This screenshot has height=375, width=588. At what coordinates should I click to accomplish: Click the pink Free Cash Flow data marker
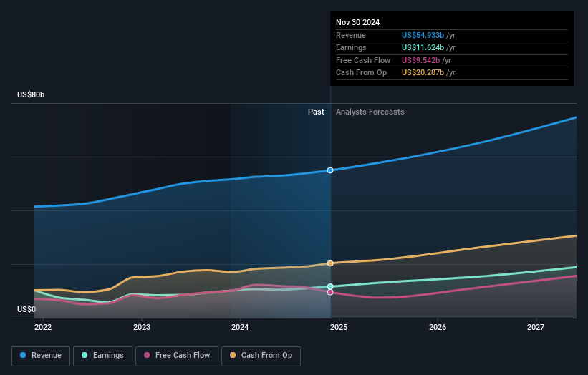[x=330, y=292]
